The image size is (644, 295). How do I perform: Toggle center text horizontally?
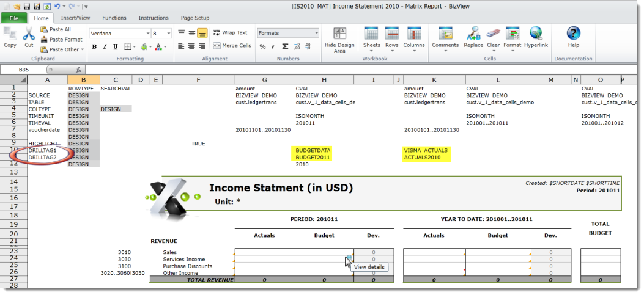(191, 46)
